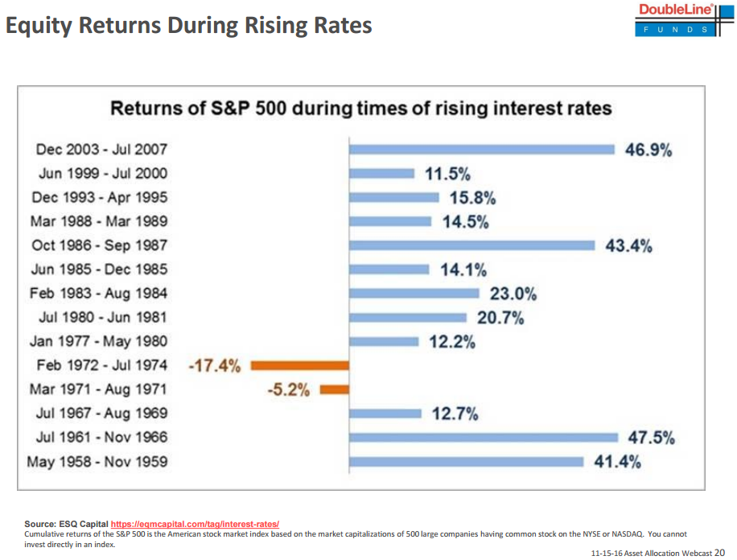Open the eqmcapital.com interest-rates link
737x560 pixels.
194,524
